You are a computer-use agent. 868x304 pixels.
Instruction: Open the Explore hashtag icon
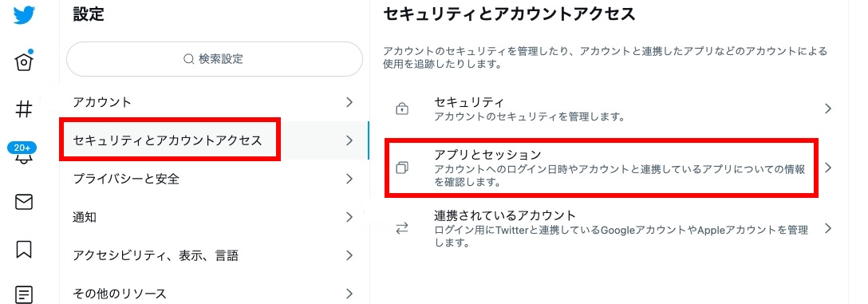pos(24,109)
